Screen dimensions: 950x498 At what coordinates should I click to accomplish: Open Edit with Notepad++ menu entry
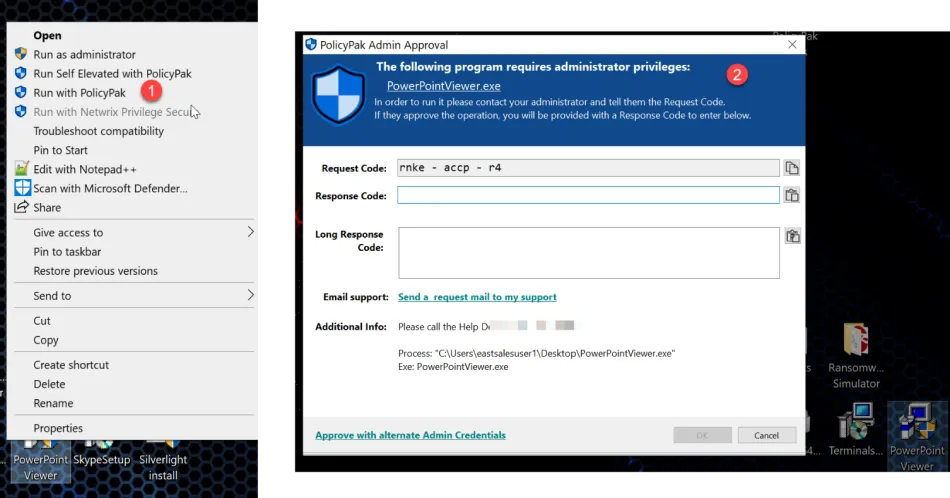pyautogui.click(x=85, y=170)
